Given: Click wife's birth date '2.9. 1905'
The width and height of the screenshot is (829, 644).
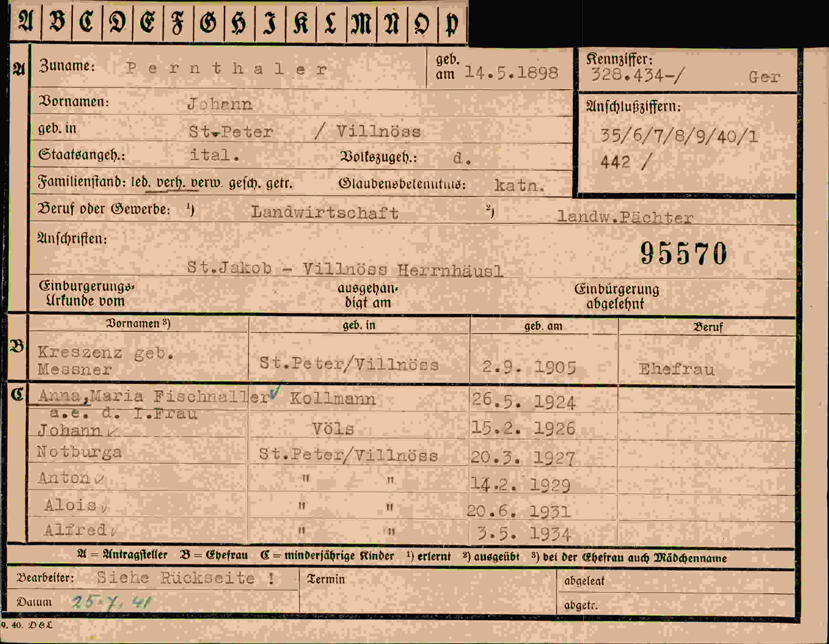Looking at the screenshot, I should point(529,367).
